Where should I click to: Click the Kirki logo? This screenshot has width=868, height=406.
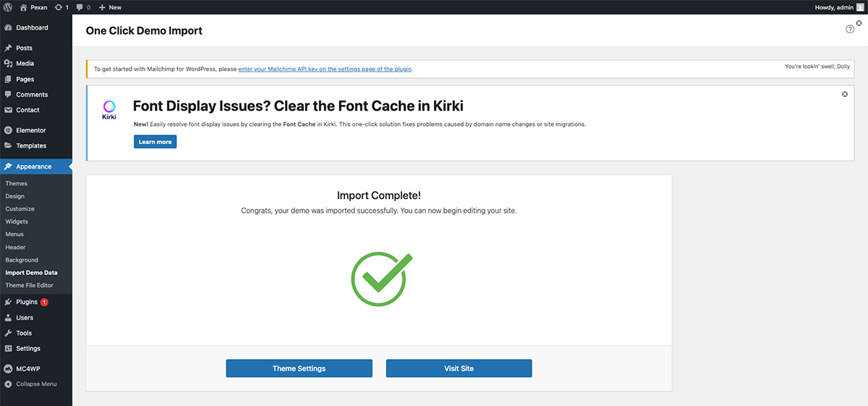point(109,111)
